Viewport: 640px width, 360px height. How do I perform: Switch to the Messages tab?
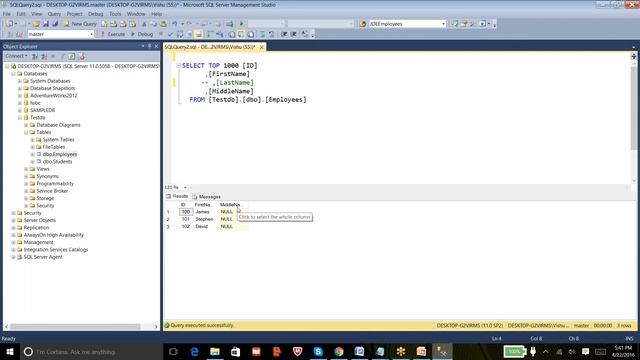(206, 197)
